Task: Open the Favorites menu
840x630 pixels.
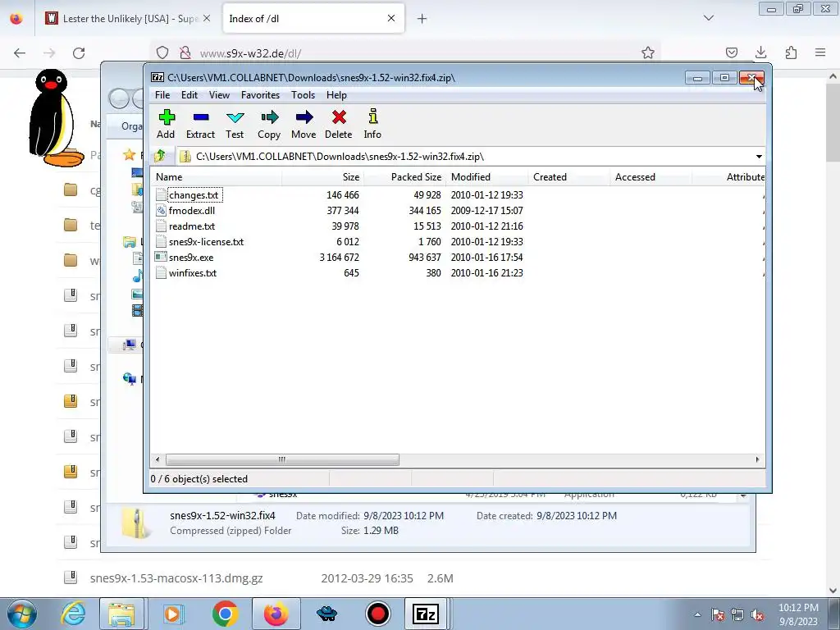Action: pyautogui.click(x=260, y=95)
